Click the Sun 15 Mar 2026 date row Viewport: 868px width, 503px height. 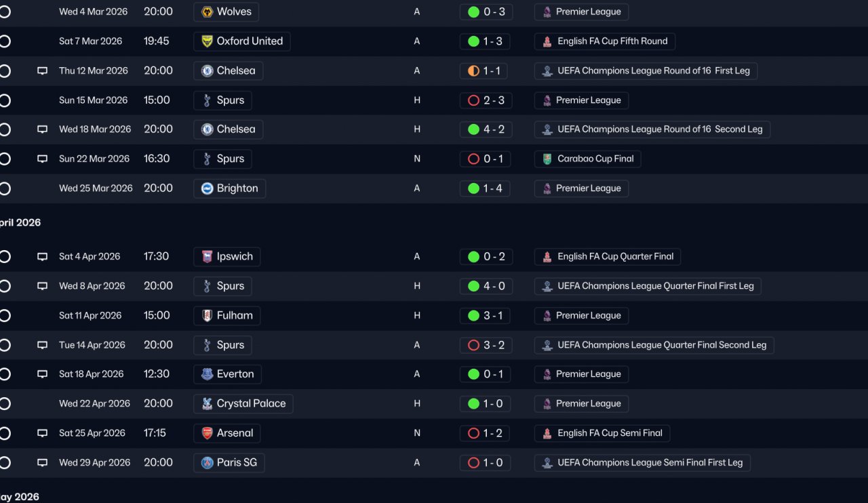(93, 100)
